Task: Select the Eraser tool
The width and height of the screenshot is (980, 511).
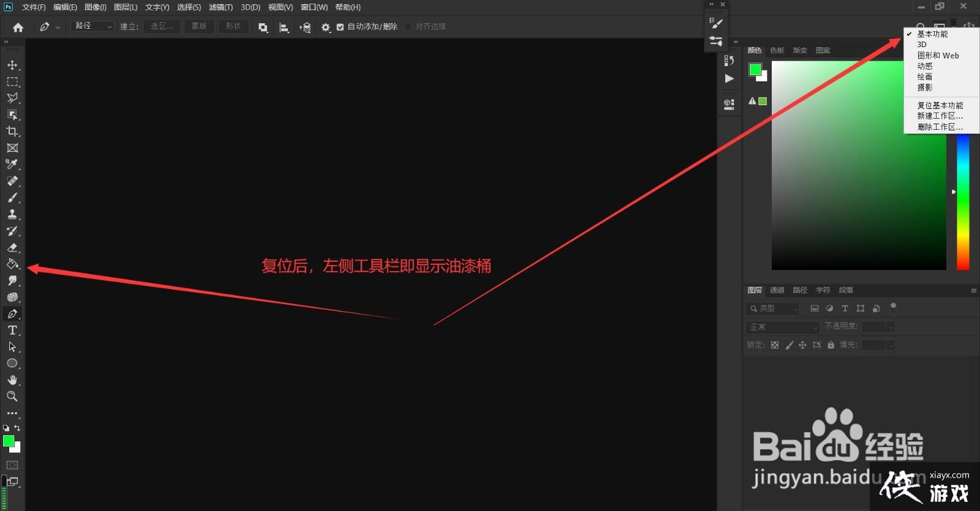Action: (x=12, y=248)
